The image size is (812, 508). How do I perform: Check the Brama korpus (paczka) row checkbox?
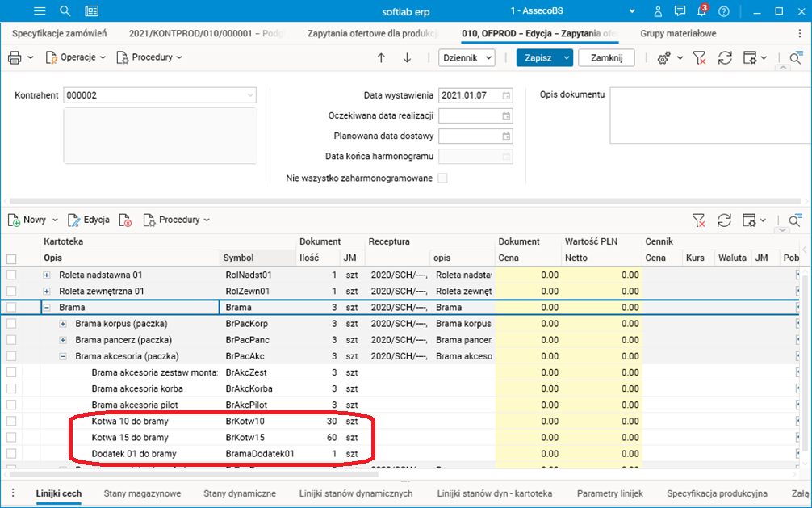(x=11, y=324)
